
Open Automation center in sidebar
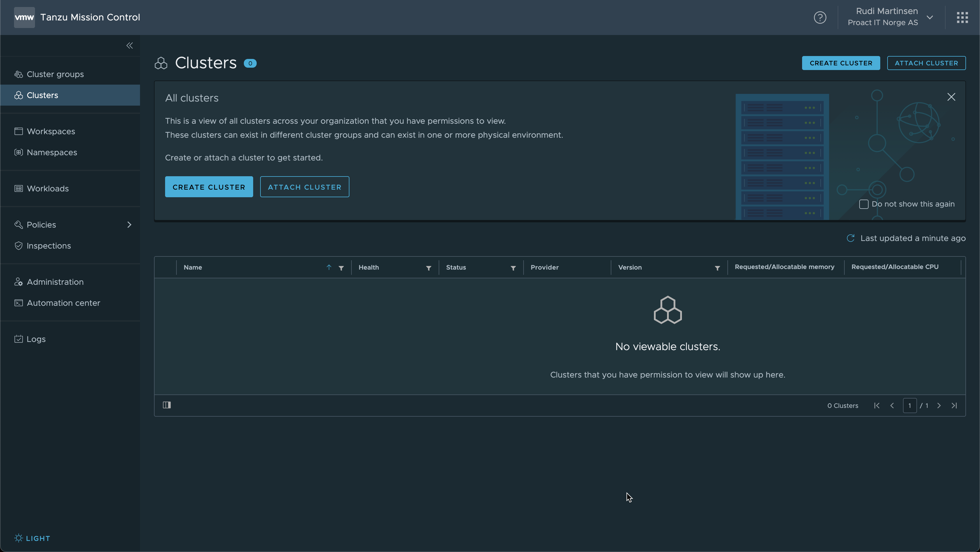70,303
